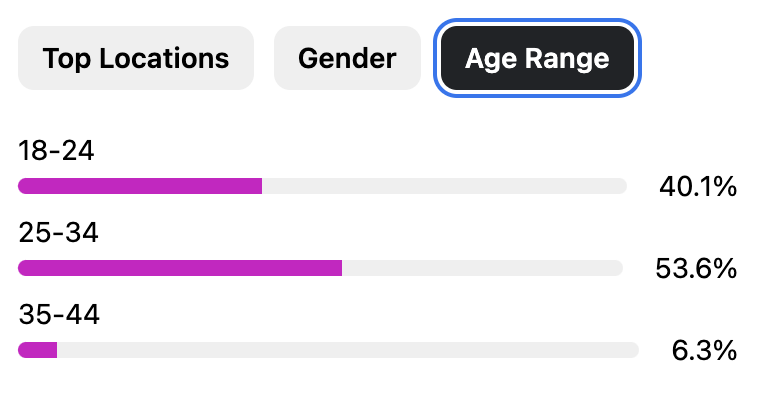Click the 53.6% value

click(x=696, y=269)
